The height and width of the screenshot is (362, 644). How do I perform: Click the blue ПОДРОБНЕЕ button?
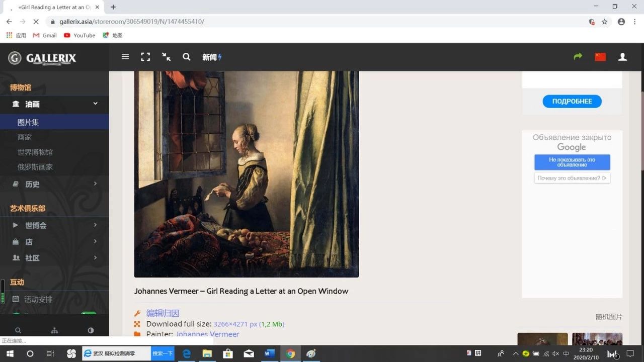coord(572,101)
